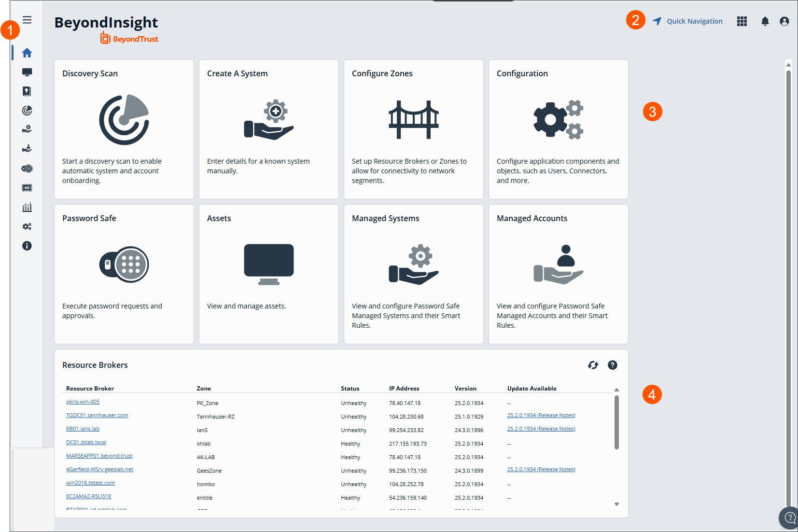The height and width of the screenshot is (532, 798).
Task: Sort by the Zone column header
Action: coord(204,388)
